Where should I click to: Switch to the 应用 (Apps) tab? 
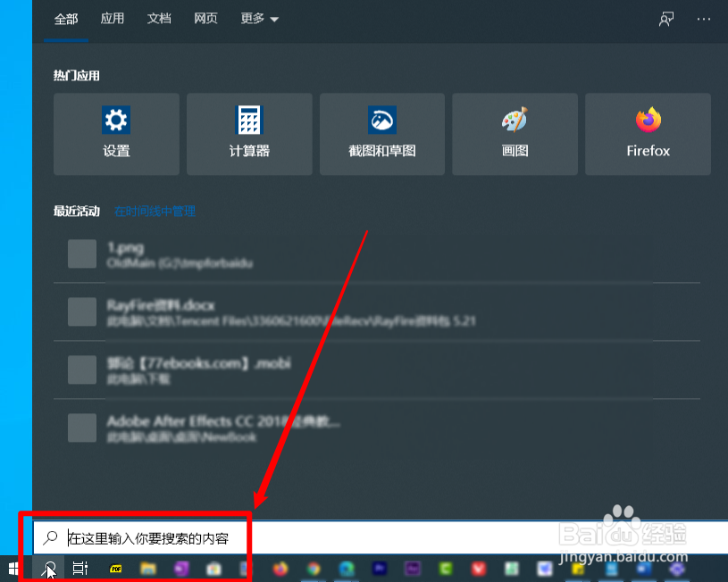coord(113,19)
